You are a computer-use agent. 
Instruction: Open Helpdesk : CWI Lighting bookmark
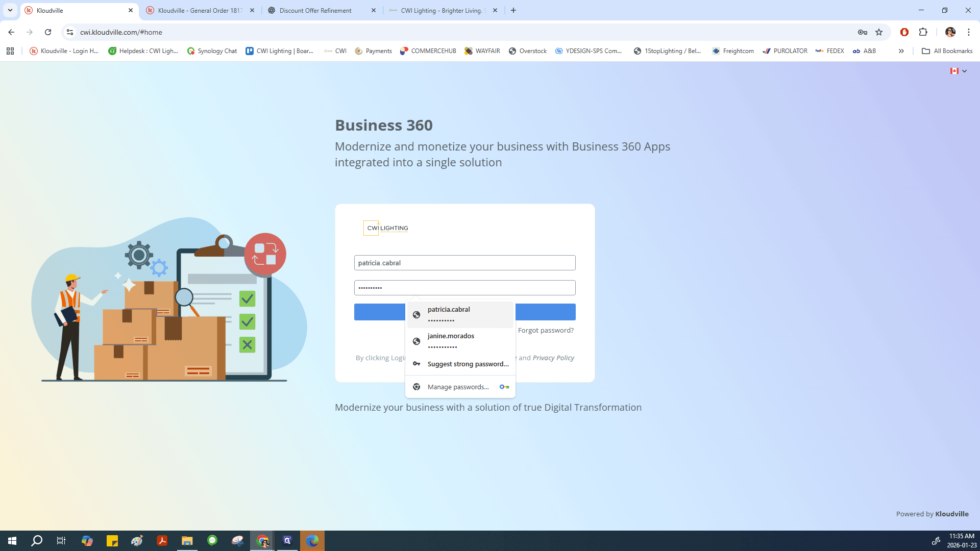pyautogui.click(x=143, y=51)
